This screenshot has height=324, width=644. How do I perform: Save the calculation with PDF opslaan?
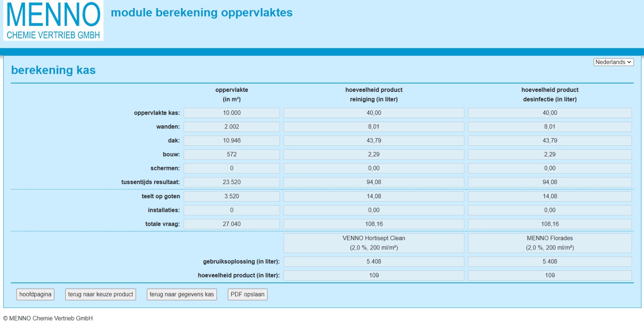click(247, 295)
